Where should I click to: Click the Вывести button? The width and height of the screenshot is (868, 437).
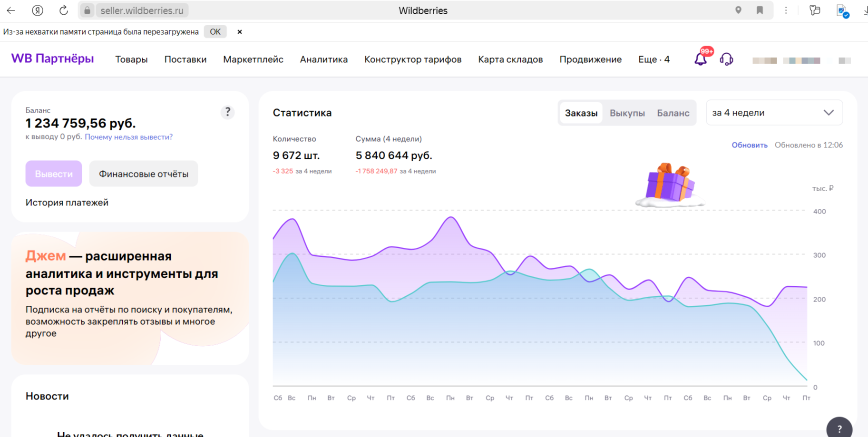point(53,173)
